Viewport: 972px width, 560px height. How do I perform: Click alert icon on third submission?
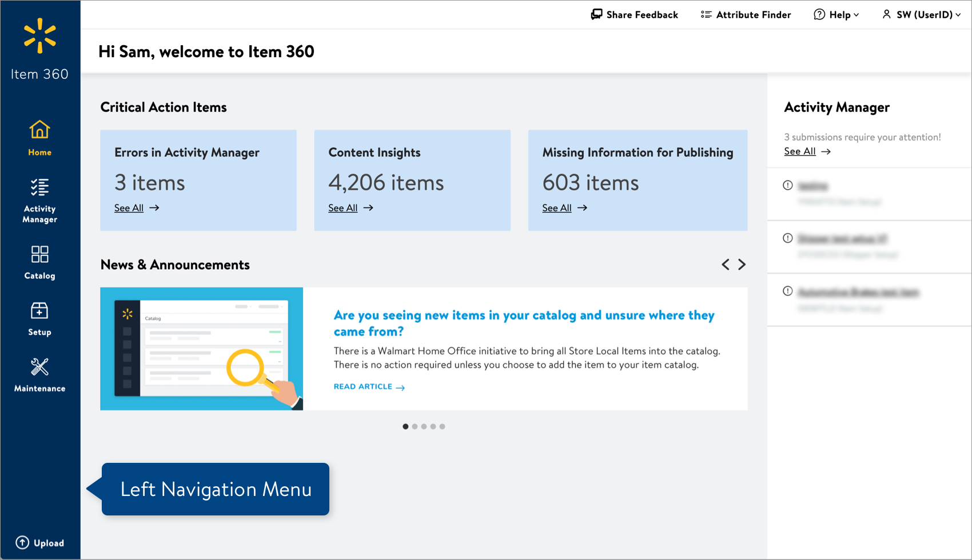(788, 291)
